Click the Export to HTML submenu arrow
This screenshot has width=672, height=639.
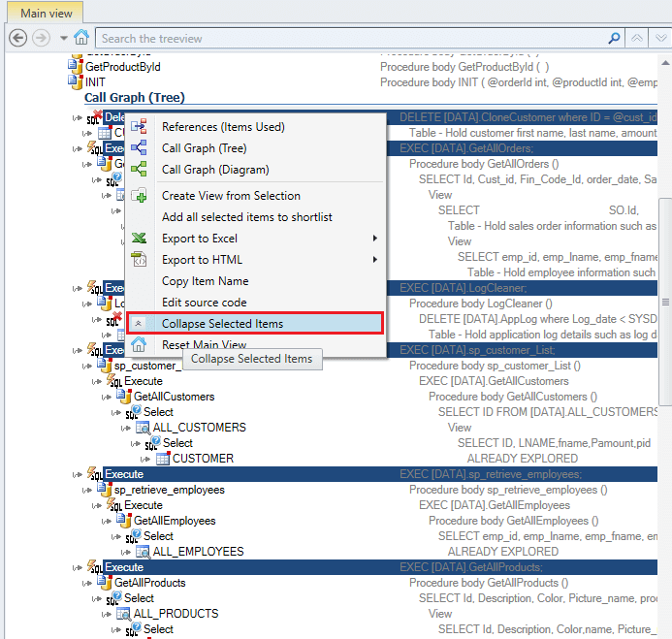click(x=375, y=260)
